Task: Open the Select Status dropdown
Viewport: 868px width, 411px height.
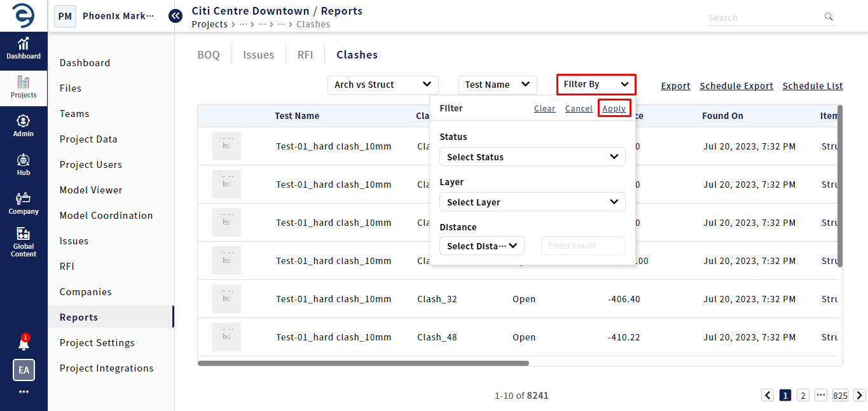Action: click(532, 157)
